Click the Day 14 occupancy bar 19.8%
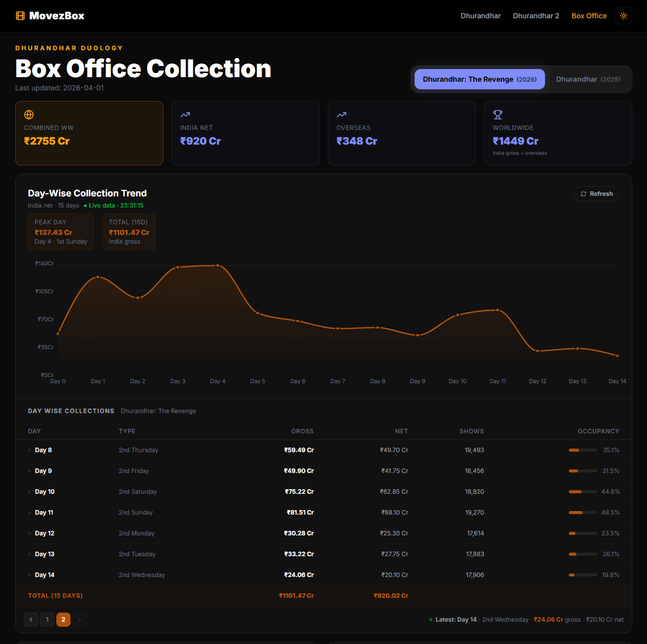The image size is (647, 644). click(x=583, y=575)
